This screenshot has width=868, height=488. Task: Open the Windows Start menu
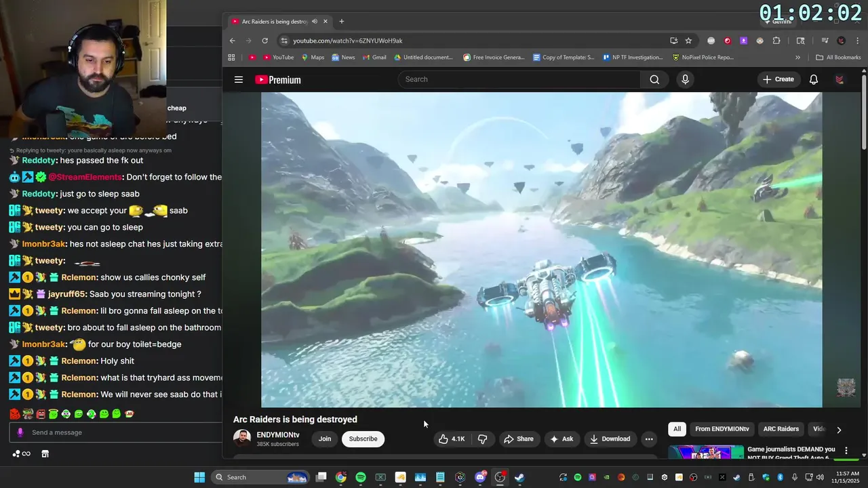(199, 477)
